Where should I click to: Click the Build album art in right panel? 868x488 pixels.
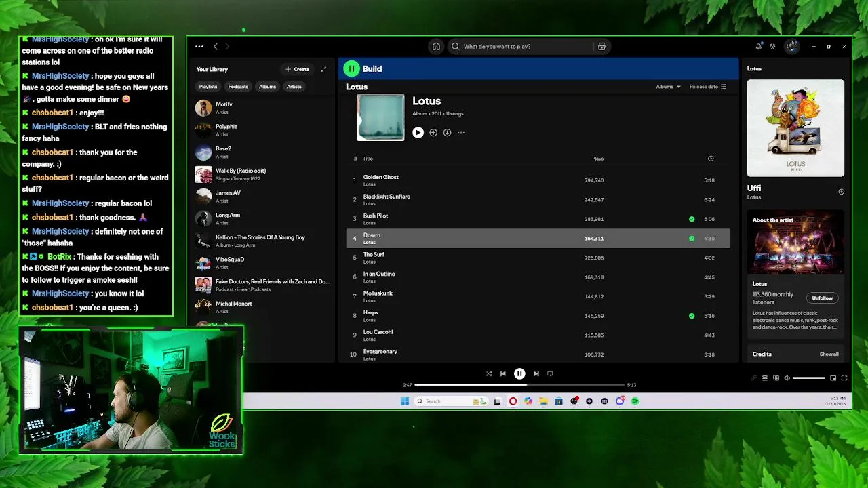[795, 128]
